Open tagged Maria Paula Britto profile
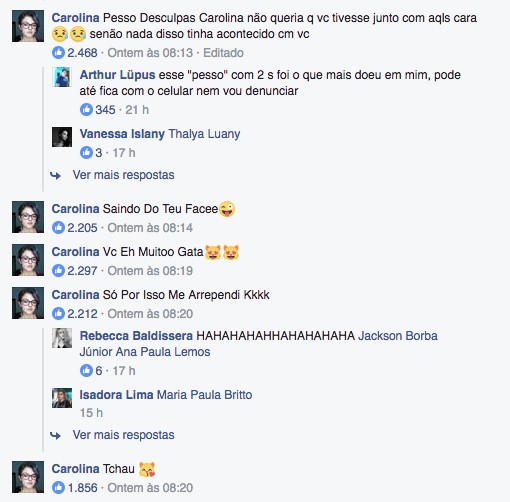The height and width of the screenshot is (502, 510). point(204,395)
